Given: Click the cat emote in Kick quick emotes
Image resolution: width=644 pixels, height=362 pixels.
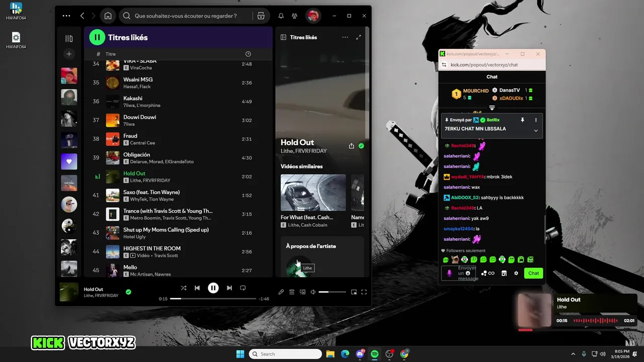Looking at the screenshot, I should (455, 259).
